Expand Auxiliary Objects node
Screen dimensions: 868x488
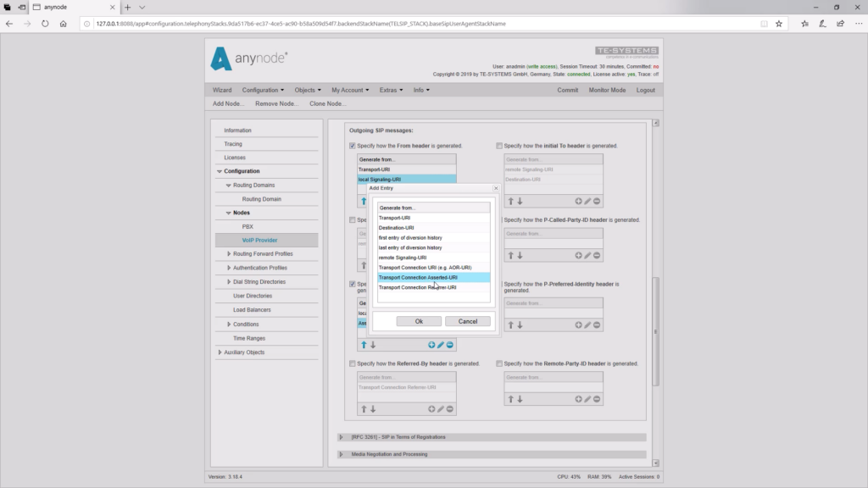(x=220, y=352)
